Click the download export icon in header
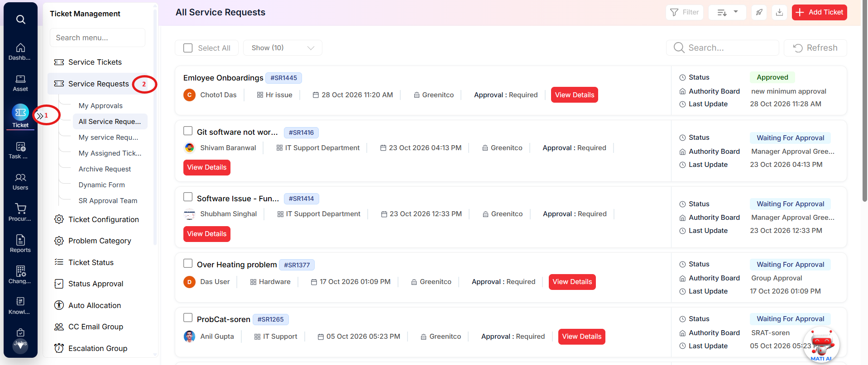Image resolution: width=868 pixels, height=365 pixels. 779,12
